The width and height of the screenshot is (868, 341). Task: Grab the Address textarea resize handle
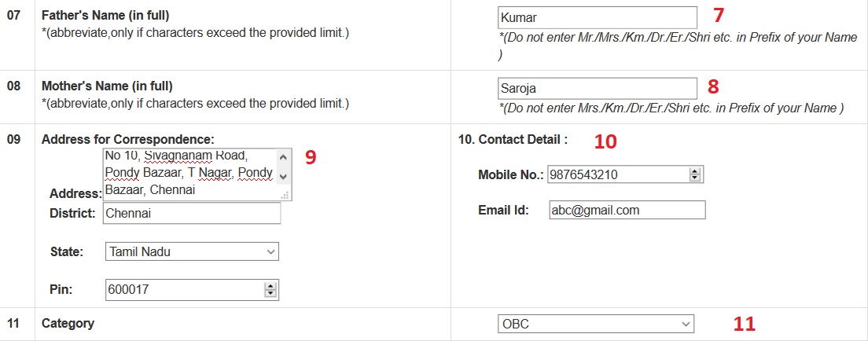[285, 195]
